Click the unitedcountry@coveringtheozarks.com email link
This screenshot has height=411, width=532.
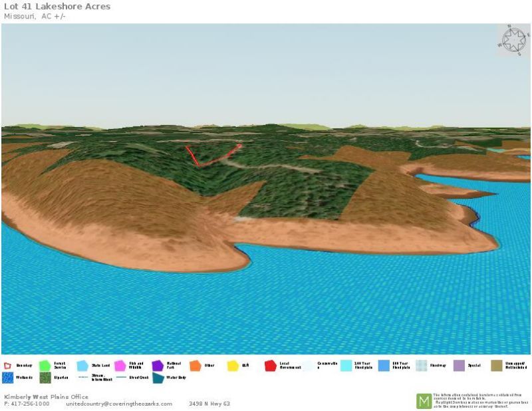[119, 404]
